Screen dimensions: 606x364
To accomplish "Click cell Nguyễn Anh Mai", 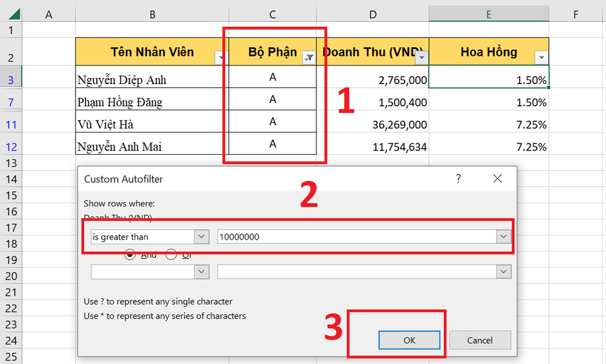I will (152, 143).
